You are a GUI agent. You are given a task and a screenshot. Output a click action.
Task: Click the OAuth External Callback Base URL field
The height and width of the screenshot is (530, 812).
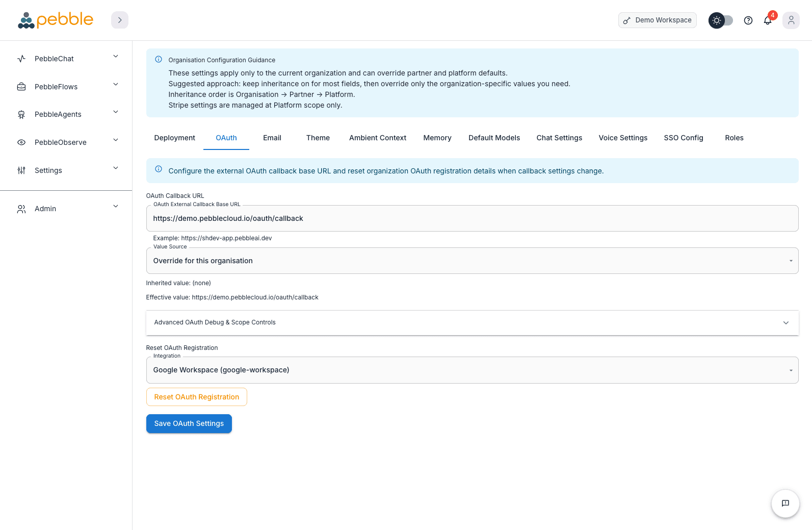pos(472,218)
